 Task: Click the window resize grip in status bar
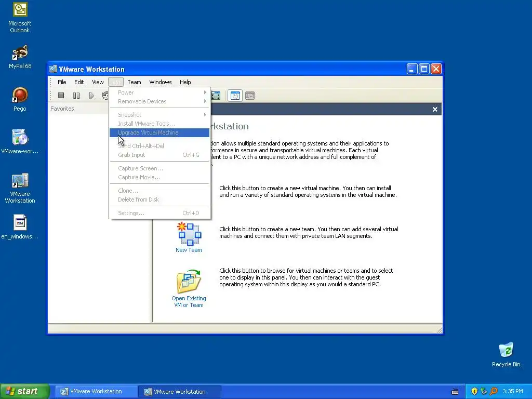[x=440, y=330]
